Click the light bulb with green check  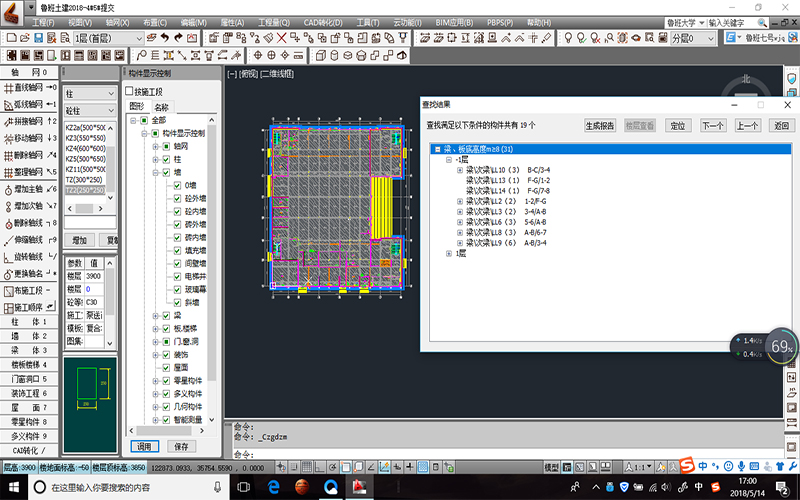[x=582, y=38]
